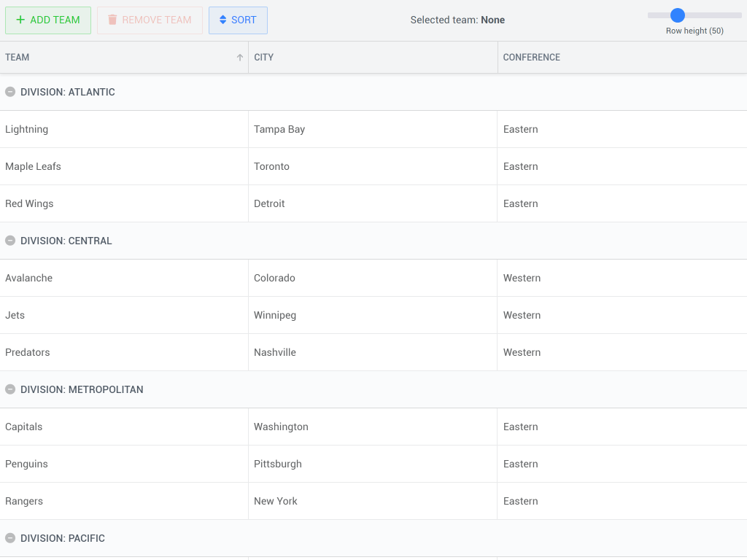The width and height of the screenshot is (747, 560).
Task: Collapse the Division: Pacific group
Action: pos(10,538)
